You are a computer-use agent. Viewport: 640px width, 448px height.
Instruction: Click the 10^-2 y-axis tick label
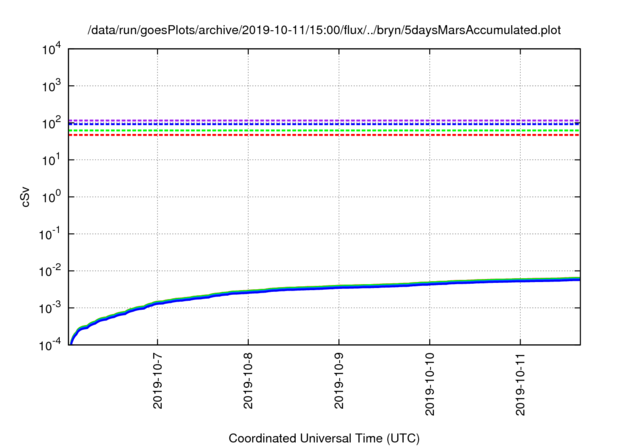(x=50, y=271)
